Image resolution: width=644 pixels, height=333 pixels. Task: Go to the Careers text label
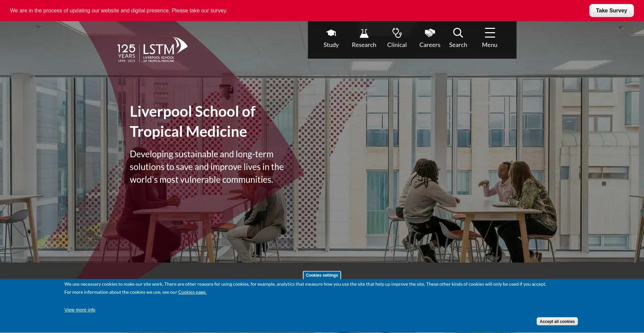(x=430, y=45)
